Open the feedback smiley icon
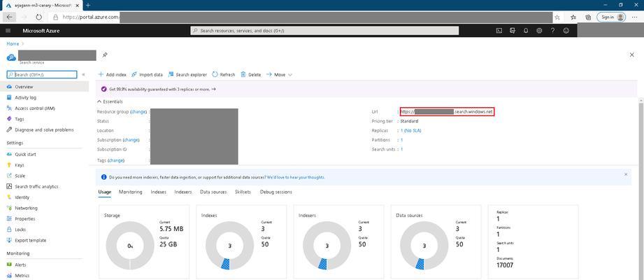Viewport: 644px width, 280px height. pyautogui.click(x=566, y=30)
